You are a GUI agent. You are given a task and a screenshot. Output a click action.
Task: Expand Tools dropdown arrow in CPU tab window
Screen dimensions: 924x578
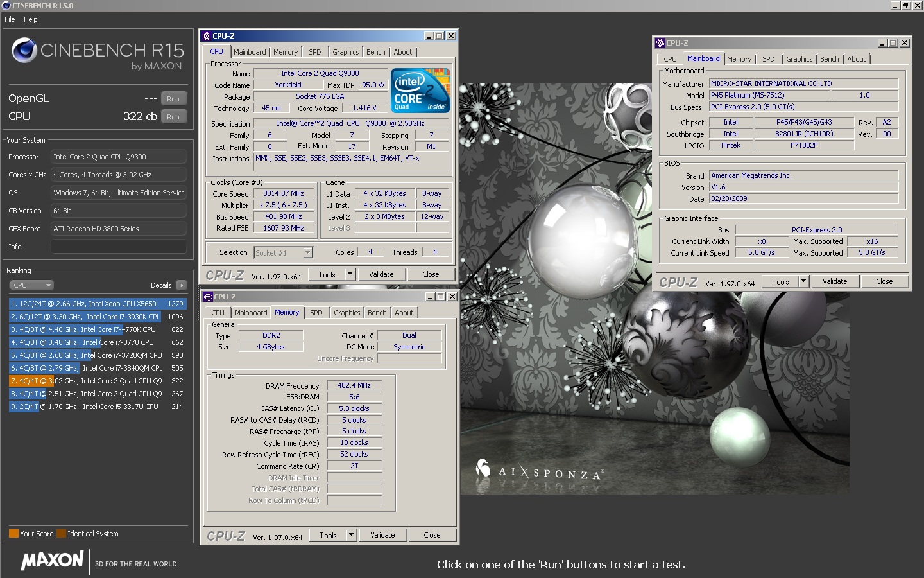[350, 275]
